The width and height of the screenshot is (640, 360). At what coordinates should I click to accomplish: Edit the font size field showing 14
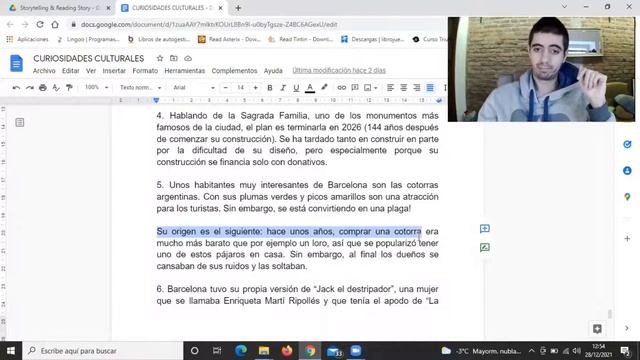pyautogui.click(x=240, y=88)
